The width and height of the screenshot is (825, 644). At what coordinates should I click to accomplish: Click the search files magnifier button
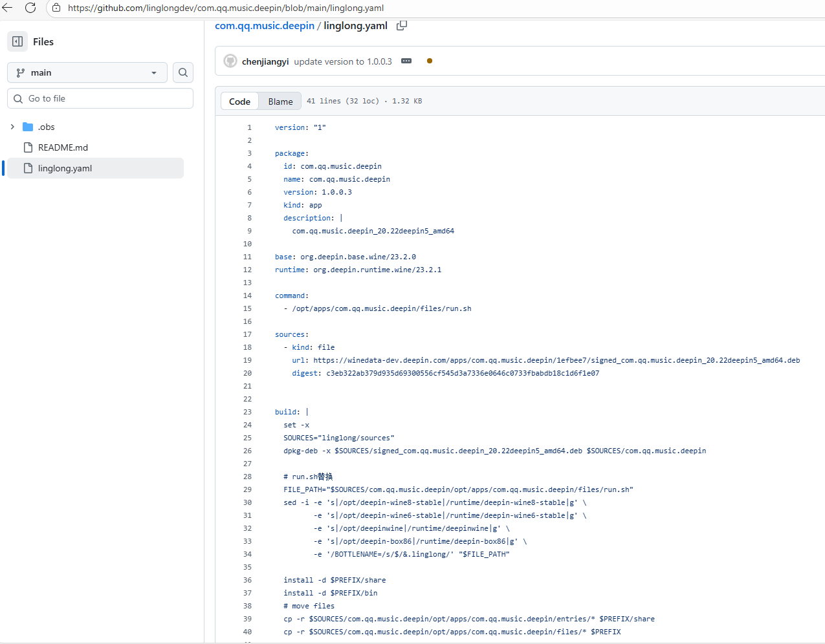pos(183,72)
